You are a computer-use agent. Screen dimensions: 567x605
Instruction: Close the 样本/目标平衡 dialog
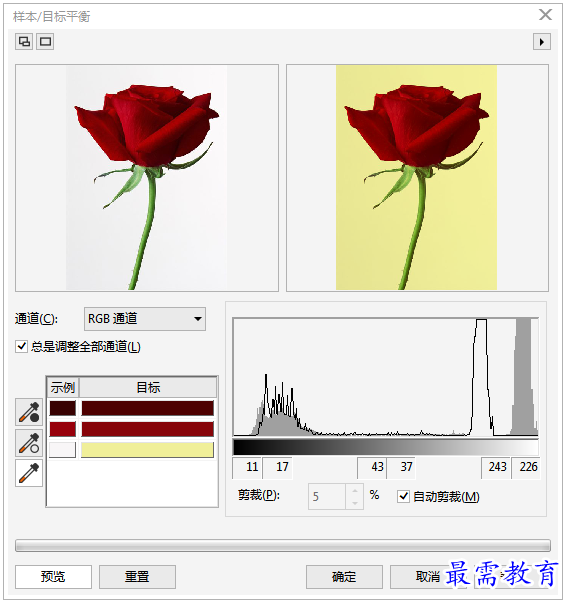(545, 15)
